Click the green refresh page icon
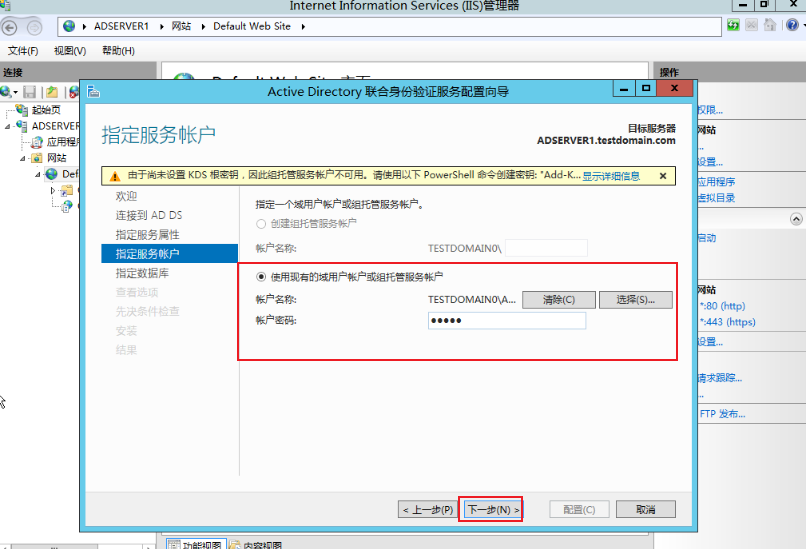806x549 pixels. click(x=733, y=25)
